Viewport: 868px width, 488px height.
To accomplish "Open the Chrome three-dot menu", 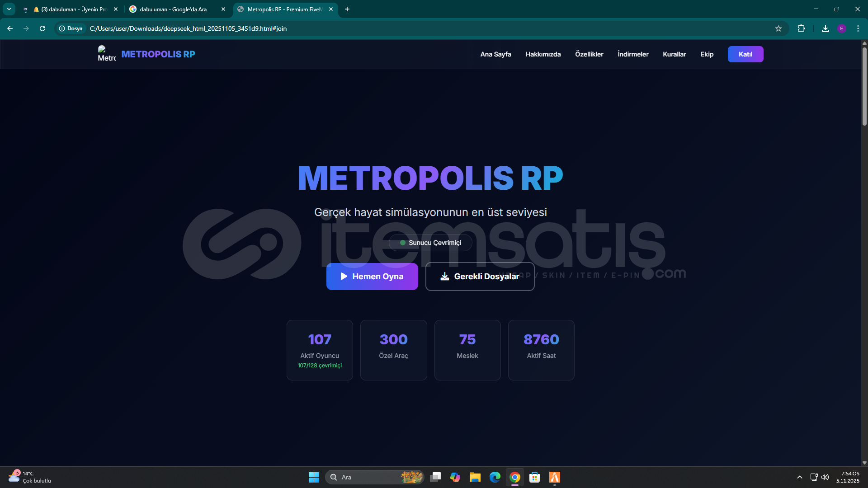I will click(858, 28).
